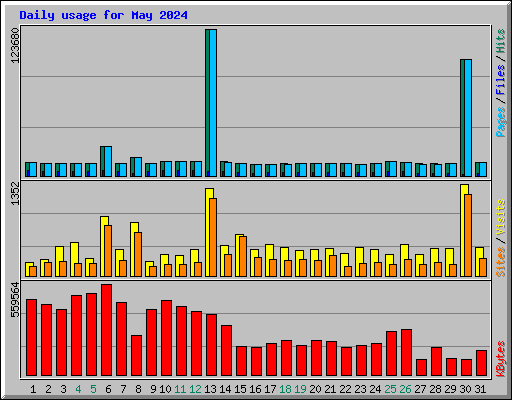This screenshot has height=400, width=512.
Task: Click green weekend day label 12
Action: [195, 389]
